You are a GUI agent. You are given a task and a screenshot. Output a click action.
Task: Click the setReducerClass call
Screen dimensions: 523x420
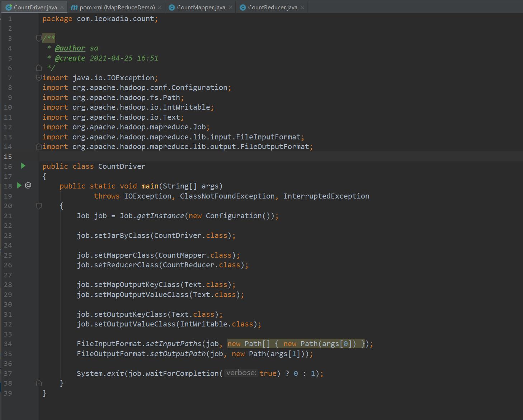pyautogui.click(x=126, y=265)
